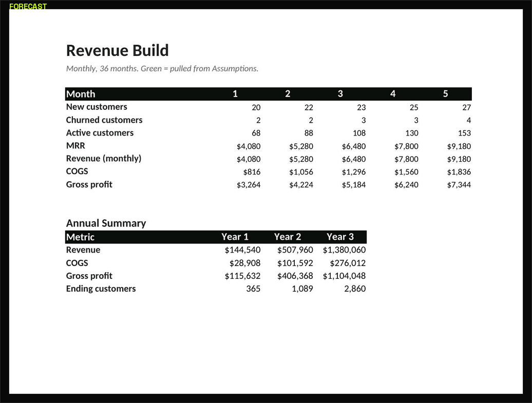Select the "Year 1" column header
The height and width of the screenshot is (403, 532).
(x=235, y=237)
